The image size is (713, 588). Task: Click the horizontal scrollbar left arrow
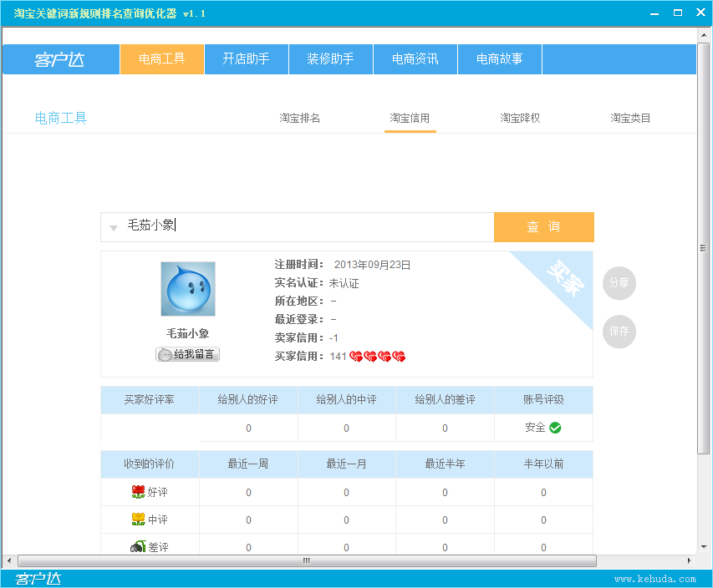pyautogui.click(x=9, y=560)
